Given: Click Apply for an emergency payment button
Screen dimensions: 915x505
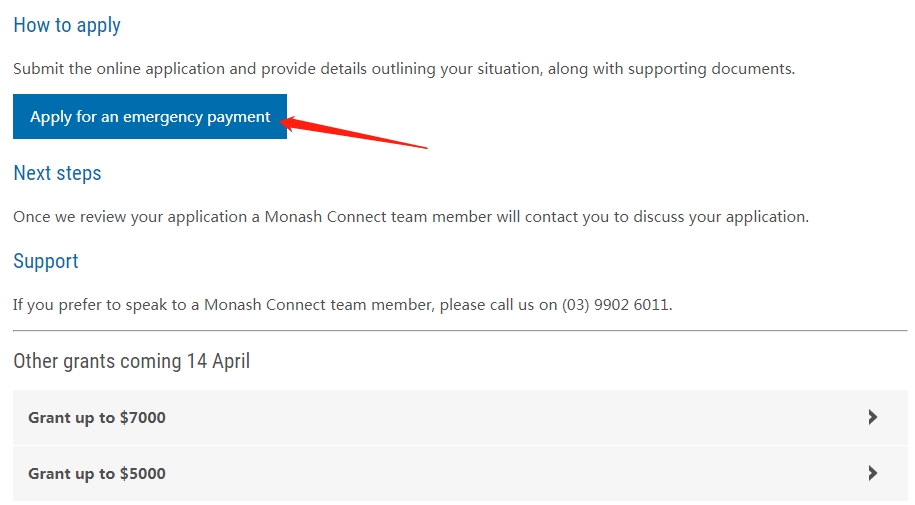Looking at the screenshot, I should coord(150,117).
